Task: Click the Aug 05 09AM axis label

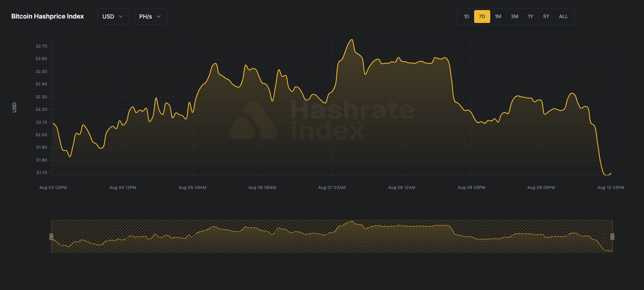Action: pos(192,188)
